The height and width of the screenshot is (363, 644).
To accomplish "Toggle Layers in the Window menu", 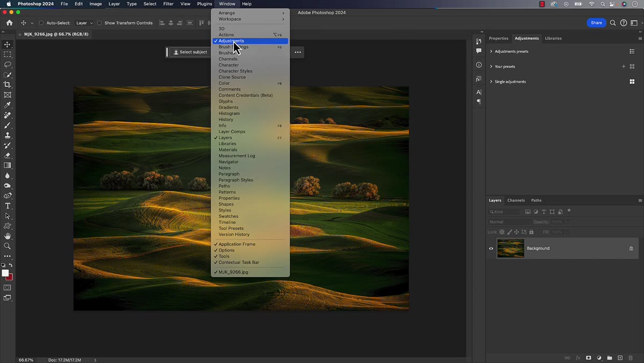I will 250,138.
